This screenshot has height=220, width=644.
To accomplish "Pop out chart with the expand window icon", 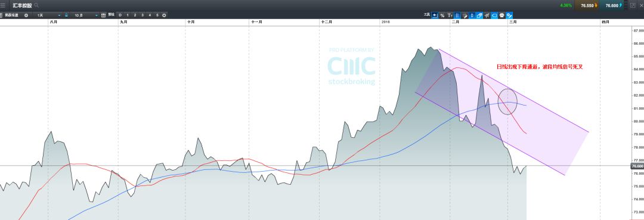I will [633, 5].
